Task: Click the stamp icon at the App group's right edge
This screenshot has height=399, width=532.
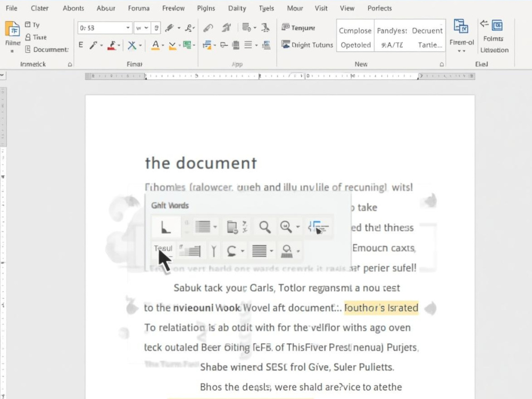Action: (x=265, y=28)
